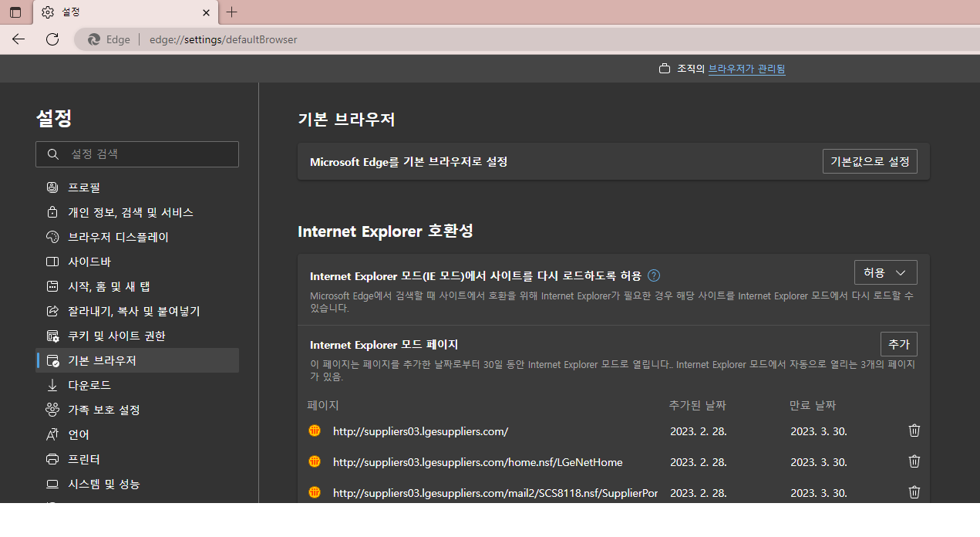Click the 설정 heading in the sidebar

(54, 118)
